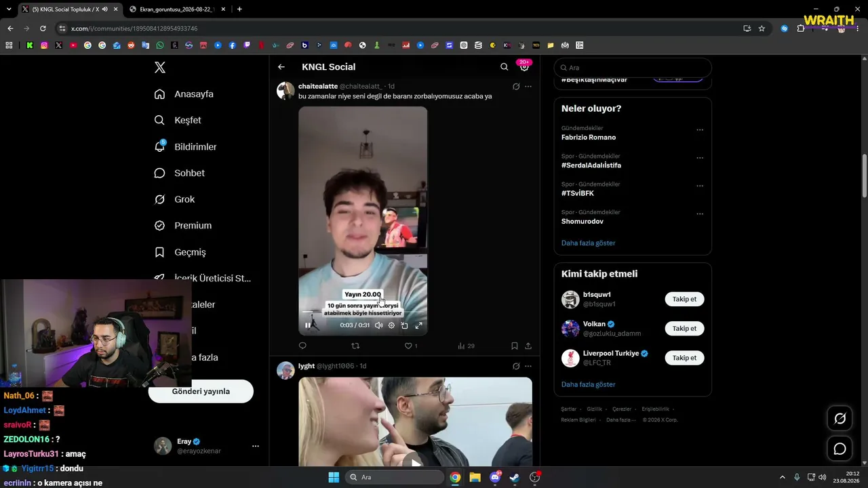Open Bildirimler notifications

(x=186, y=146)
